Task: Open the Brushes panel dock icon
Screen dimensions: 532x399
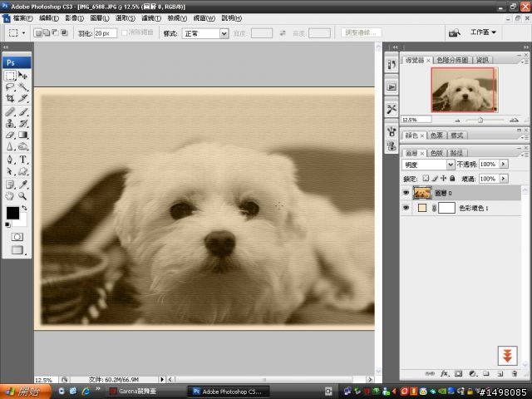Action: click(392, 131)
